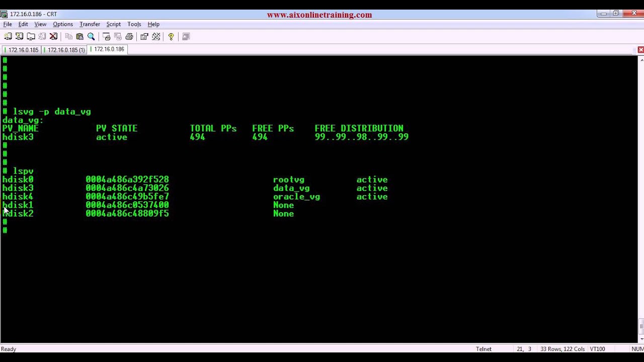Image resolution: width=644 pixels, height=362 pixels.
Task: Click the Connect in Tab icon
Action: (x=31, y=37)
